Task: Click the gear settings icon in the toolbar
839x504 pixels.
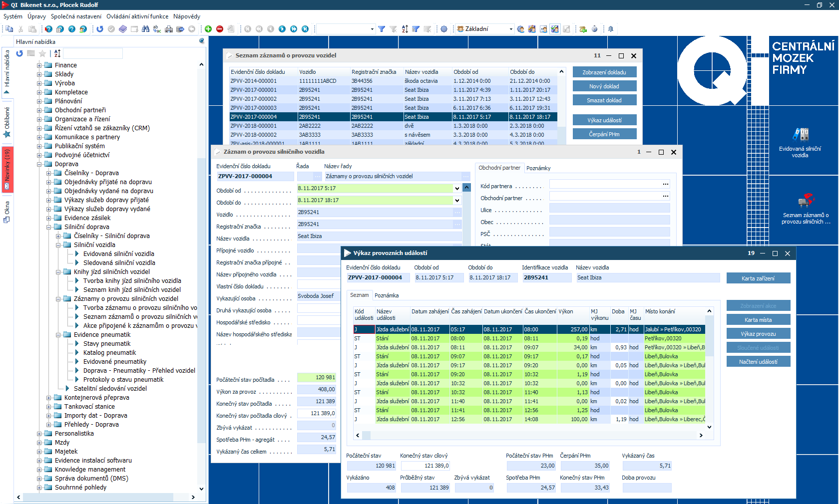Action: pos(444,29)
